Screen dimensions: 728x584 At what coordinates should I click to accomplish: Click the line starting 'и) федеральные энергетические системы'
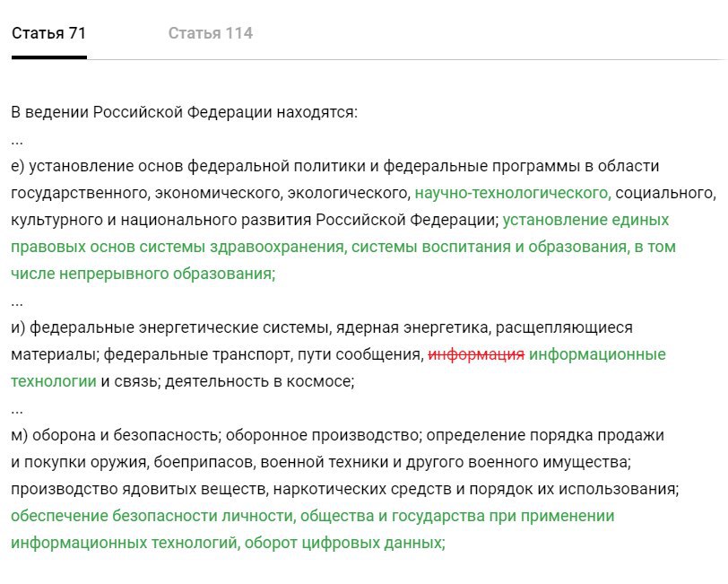(x=322, y=327)
